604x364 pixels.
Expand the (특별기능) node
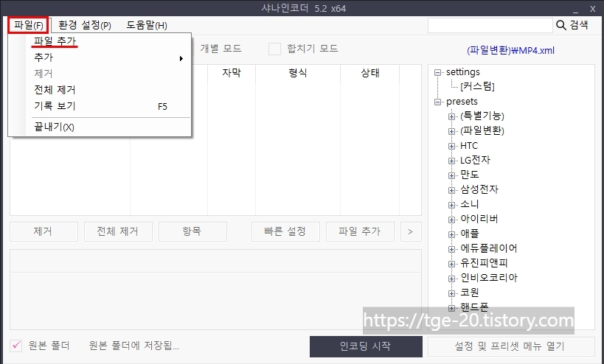tap(451, 116)
